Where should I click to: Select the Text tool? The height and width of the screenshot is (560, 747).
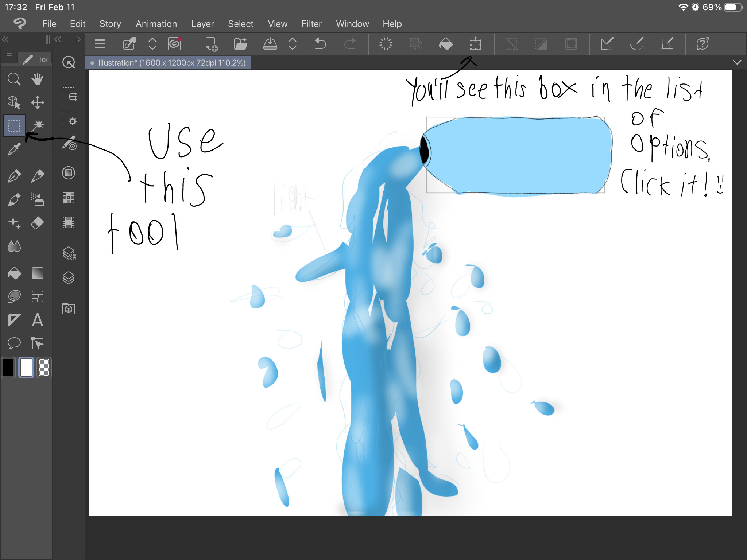tap(38, 320)
